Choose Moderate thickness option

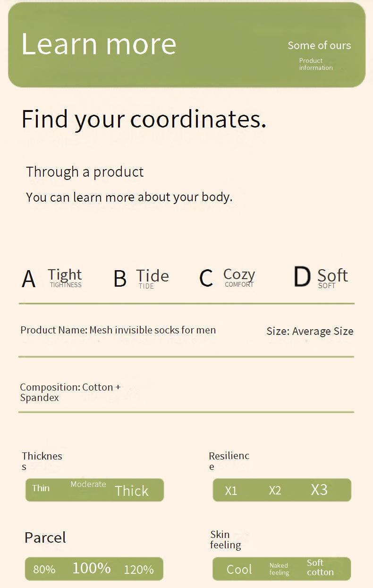[88, 485]
